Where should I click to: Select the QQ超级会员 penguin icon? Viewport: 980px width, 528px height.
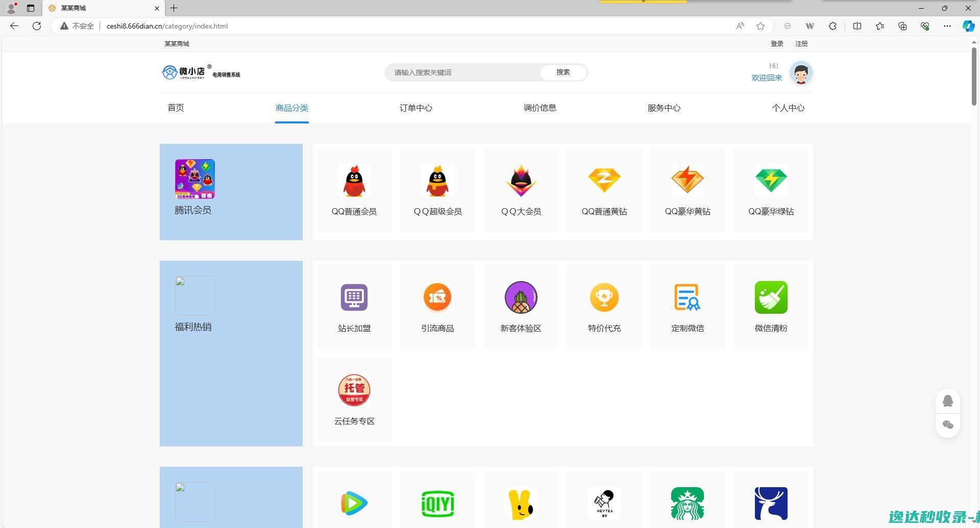pos(437,181)
